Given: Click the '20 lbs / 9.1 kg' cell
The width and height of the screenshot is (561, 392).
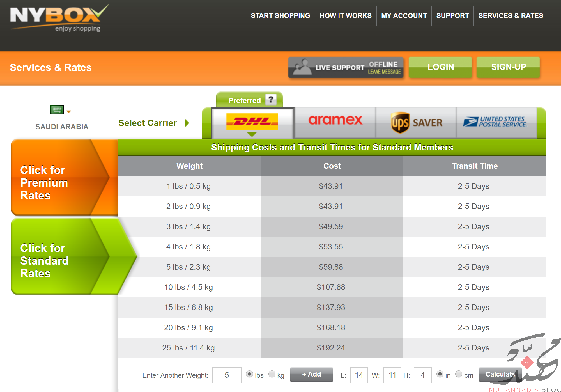Looking at the screenshot, I should 189,328.
